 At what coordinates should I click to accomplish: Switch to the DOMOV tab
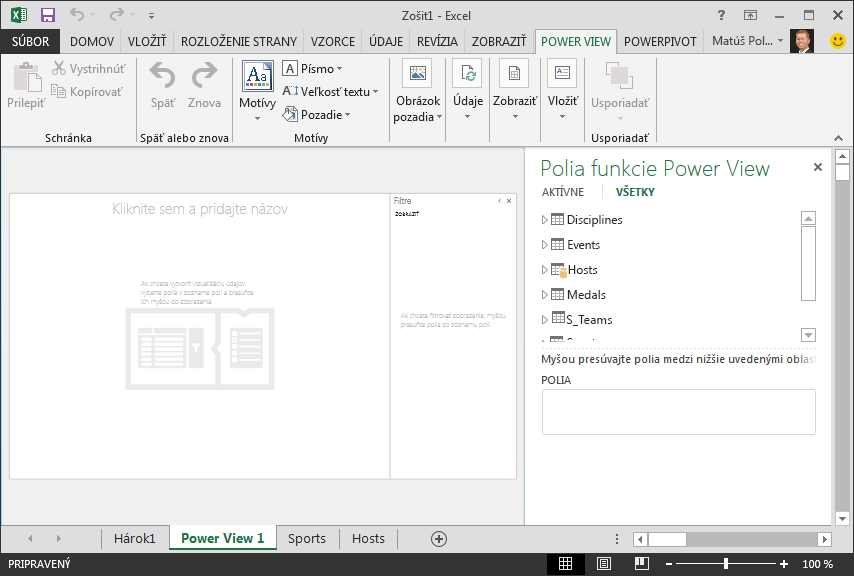click(x=92, y=41)
